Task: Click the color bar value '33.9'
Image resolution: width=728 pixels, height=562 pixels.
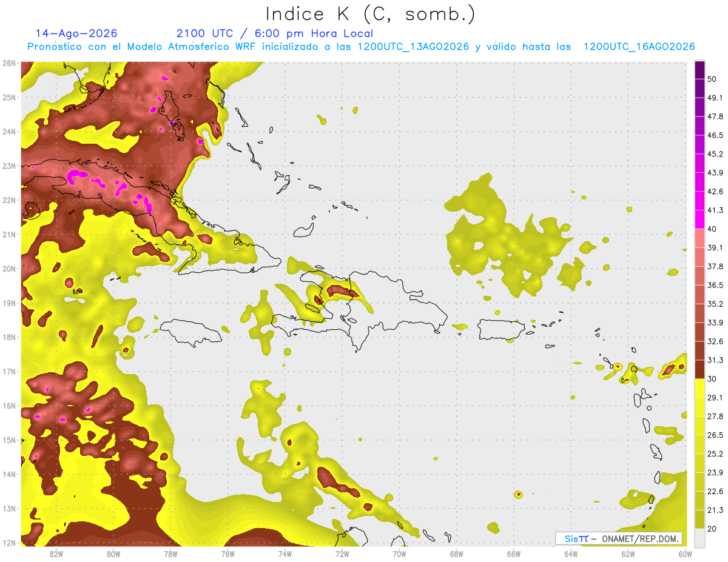Action: (x=715, y=323)
